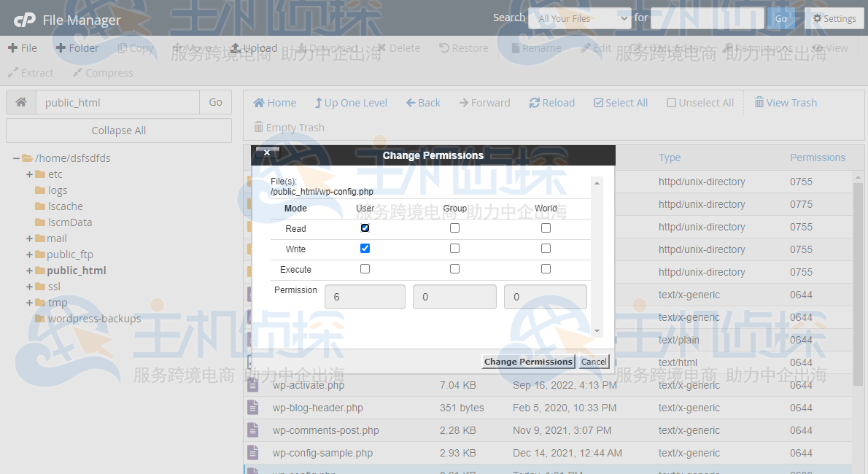This screenshot has width=868, height=474.
Task: Enable World Execute permission
Action: [546, 268]
